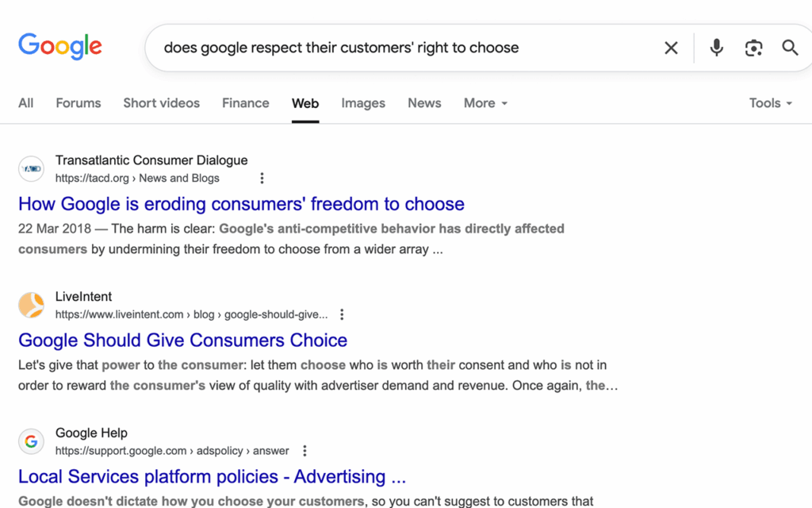Screen dimensions: 812x508
Task: Click the Google Help site favicon
Action: point(31,441)
